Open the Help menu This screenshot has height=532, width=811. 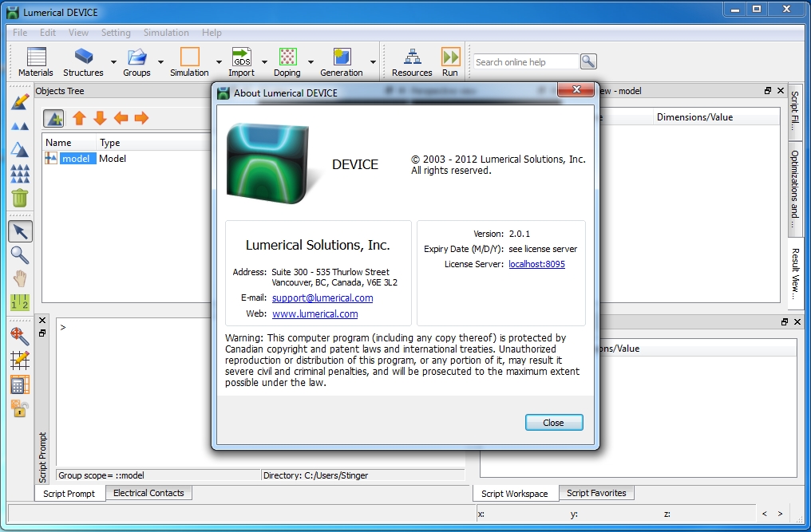tap(212, 33)
